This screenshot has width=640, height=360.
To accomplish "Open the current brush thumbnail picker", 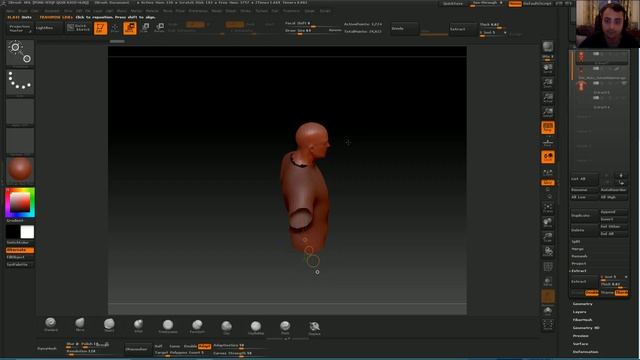I will point(20,53).
